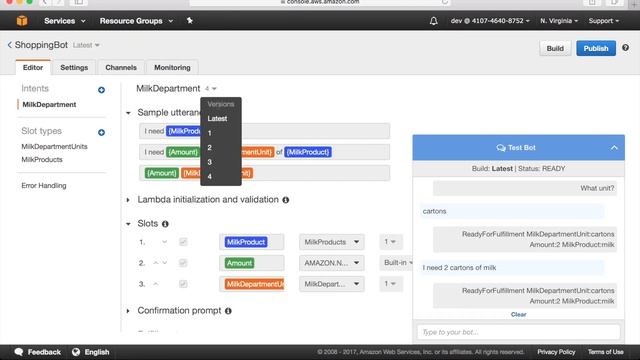
Task: Move MilkDepartmentUnit slot up with arrow
Action: tap(156, 284)
